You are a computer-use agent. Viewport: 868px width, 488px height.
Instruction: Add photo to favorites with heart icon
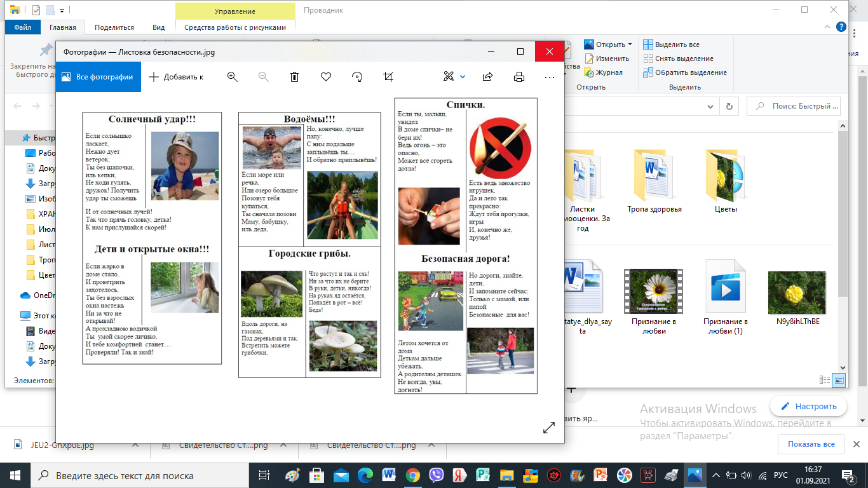326,77
